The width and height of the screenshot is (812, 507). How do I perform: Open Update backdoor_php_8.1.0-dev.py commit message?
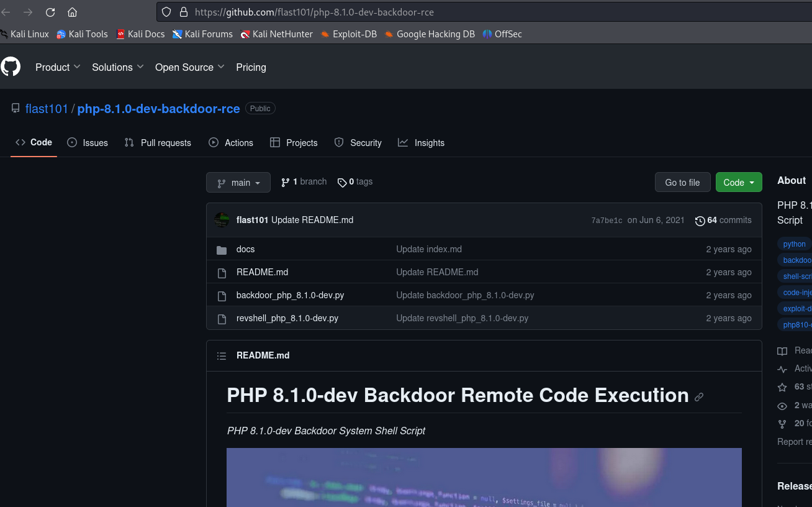(465, 295)
